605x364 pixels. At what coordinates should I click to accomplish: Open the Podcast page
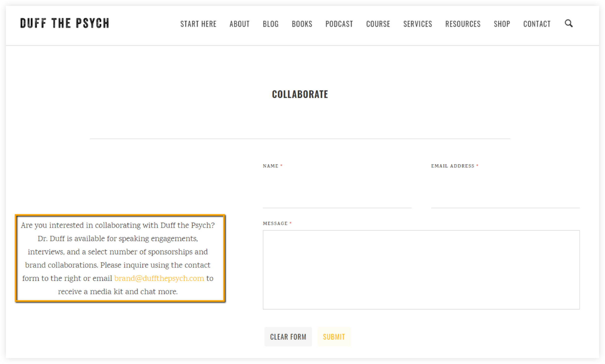339,24
